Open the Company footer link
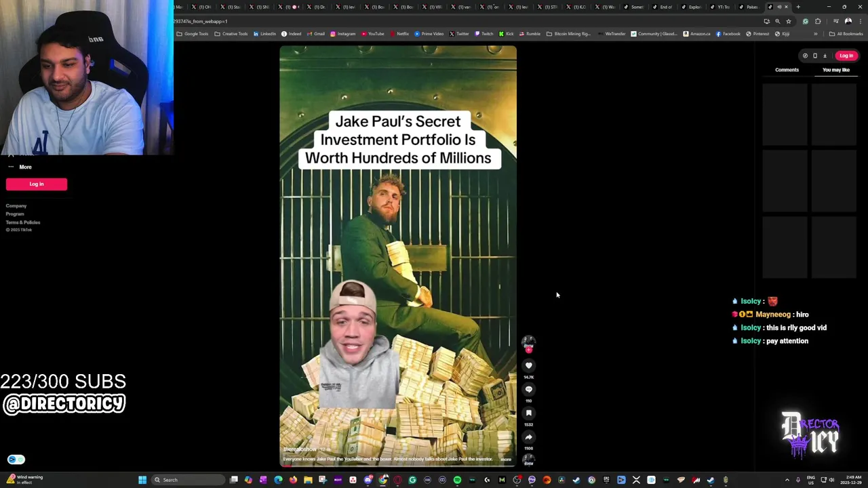Viewport: 868px width, 488px height. tap(16, 206)
